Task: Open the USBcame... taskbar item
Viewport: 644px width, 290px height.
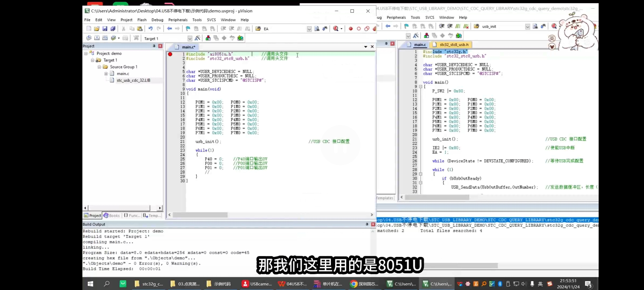Action: click(257, 284)
